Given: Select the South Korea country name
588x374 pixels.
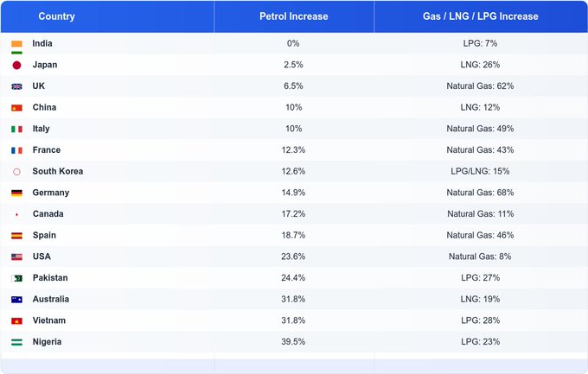Looking at the screenshot, I should [58, 171].
